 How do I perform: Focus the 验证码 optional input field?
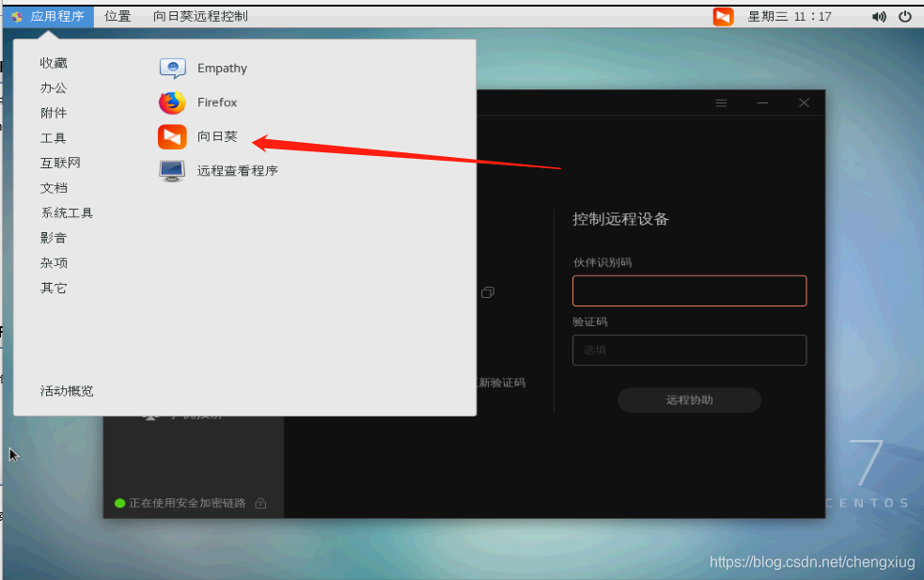689,350
